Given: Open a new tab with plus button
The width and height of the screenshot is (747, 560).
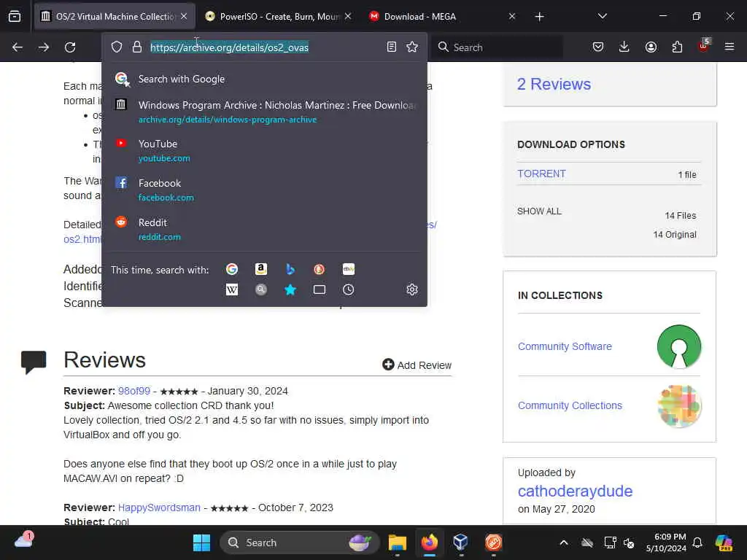Looking at the screenshot, I should 539,17.
